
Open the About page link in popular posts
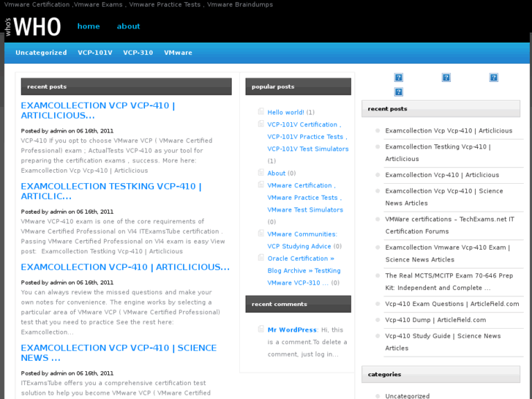click(x=277, y=174)
